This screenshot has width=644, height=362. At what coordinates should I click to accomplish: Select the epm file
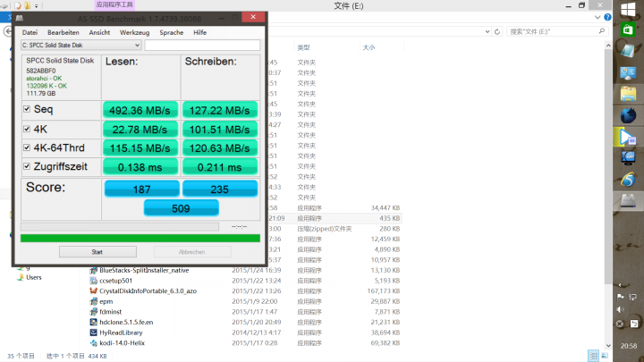point(106,301)
